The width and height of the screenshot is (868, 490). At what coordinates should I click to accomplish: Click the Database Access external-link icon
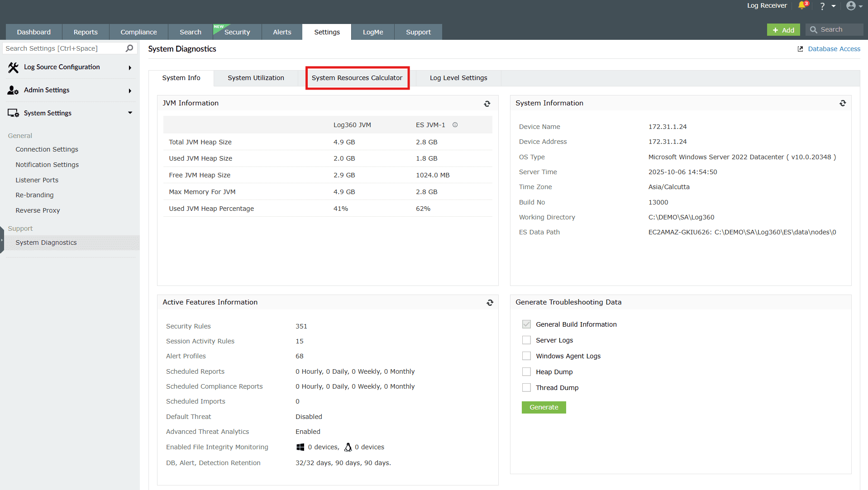pyautogui.click(x=800, y=49)
